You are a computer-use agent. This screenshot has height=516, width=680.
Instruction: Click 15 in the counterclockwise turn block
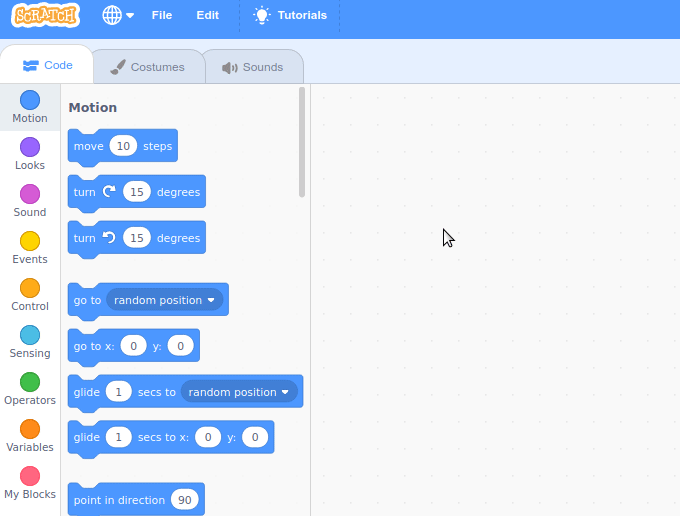137,238
